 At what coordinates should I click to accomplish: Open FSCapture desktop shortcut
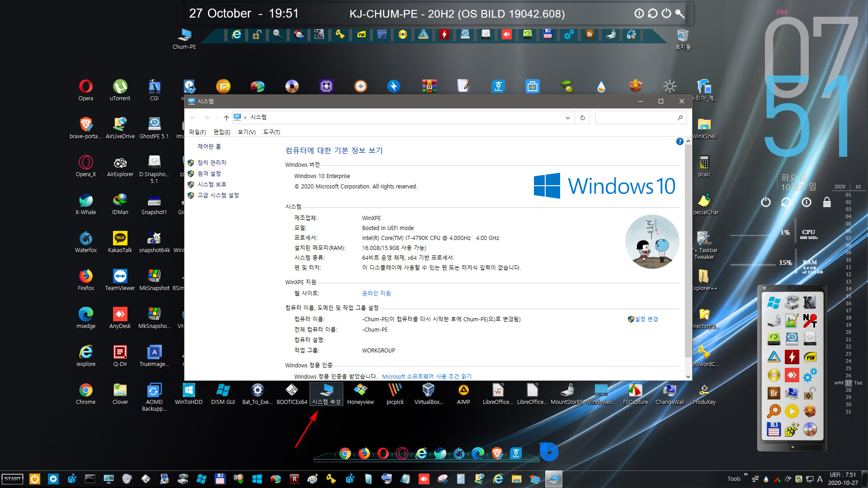point(635,394)
